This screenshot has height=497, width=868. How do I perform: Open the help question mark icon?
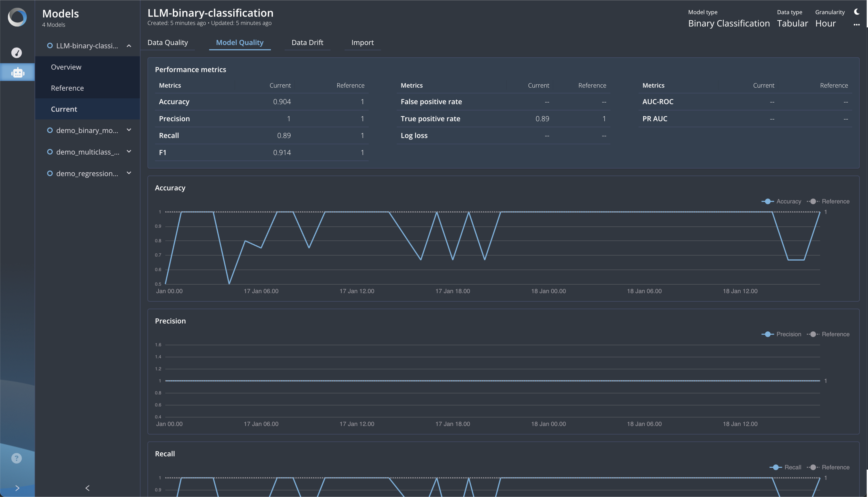tap(16, 458)
